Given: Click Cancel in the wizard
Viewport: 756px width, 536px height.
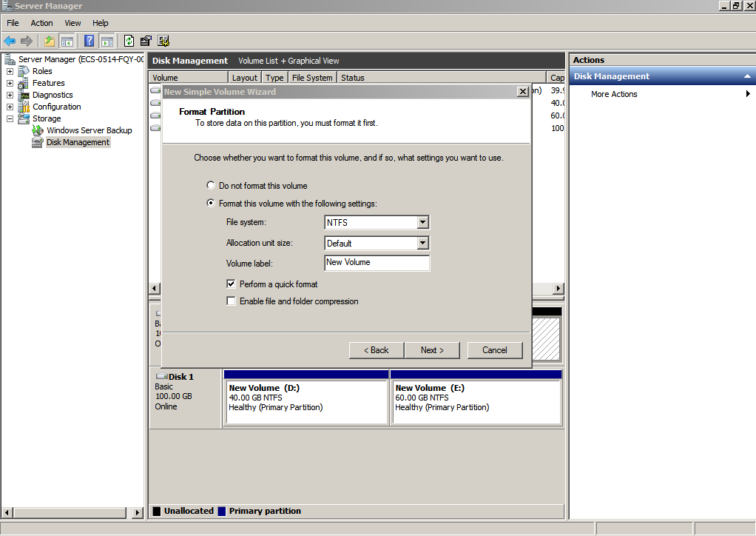Looking at the screenshot, I should point(495,350).
